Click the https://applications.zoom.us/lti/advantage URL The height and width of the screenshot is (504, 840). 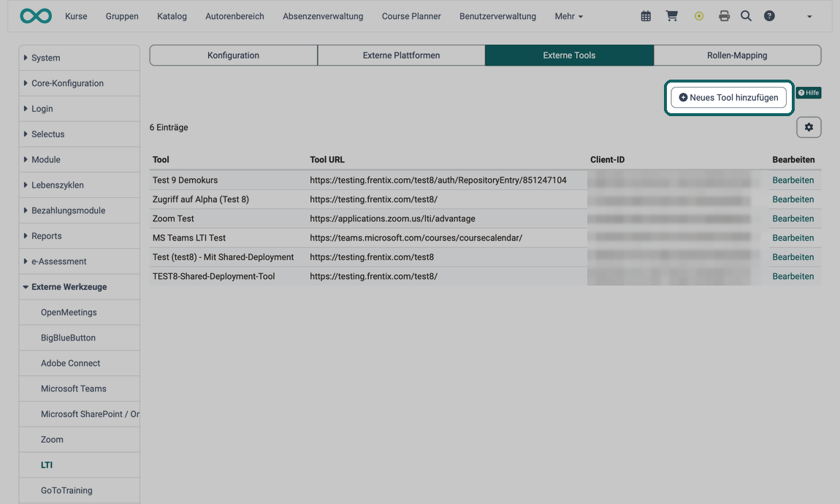tap(393, 218)
